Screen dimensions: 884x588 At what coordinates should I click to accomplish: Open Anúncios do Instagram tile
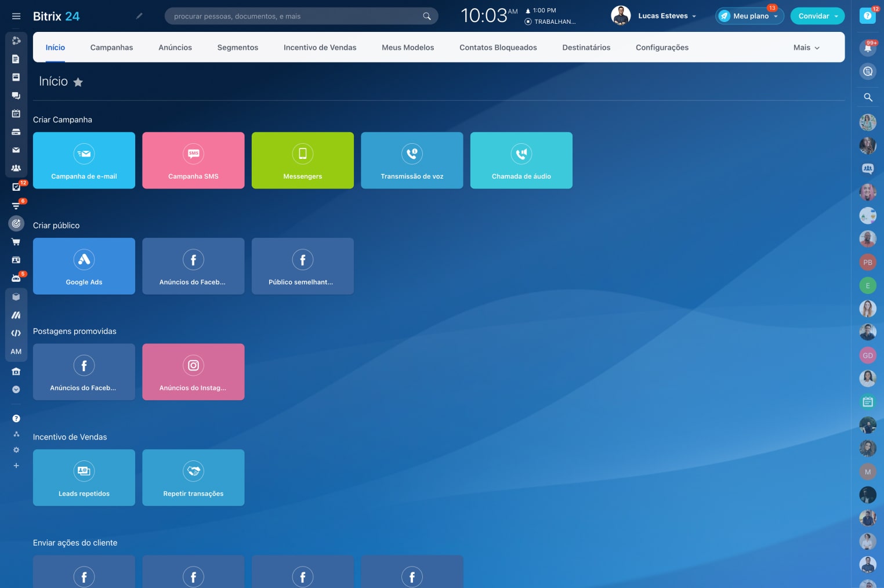193,372
